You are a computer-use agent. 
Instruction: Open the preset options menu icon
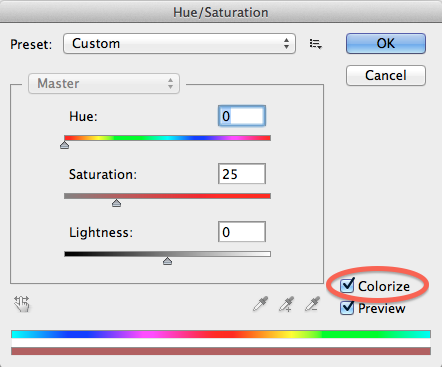315,44
